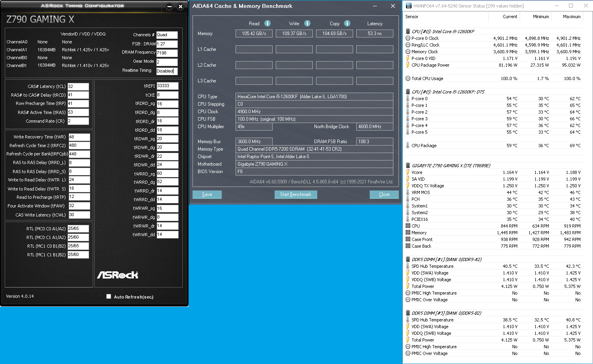Enable the Auto Refresh(sec) checkbox
This screenshot has height=364, width=593.
tap(108, 297)
